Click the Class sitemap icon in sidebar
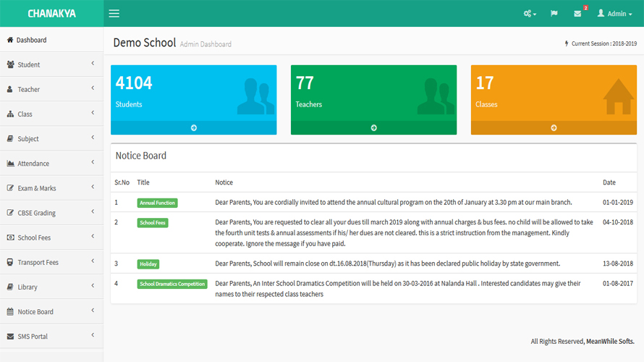Viewport: 644px width, 362px height. pos(10,114)
